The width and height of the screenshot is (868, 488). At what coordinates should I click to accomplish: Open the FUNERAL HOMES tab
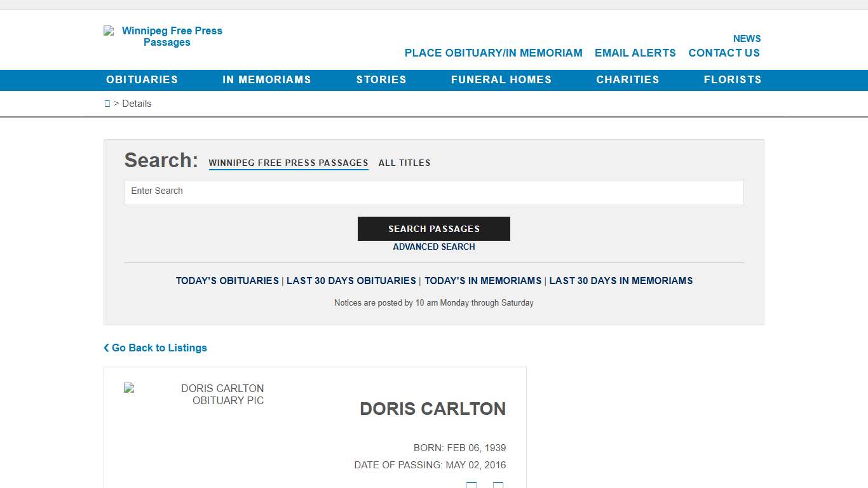(501, 79)
